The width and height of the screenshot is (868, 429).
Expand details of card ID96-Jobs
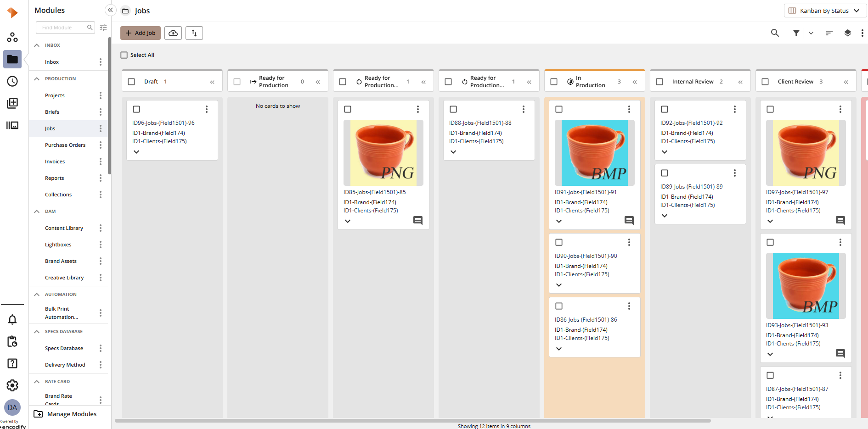(x=136, y=152)
